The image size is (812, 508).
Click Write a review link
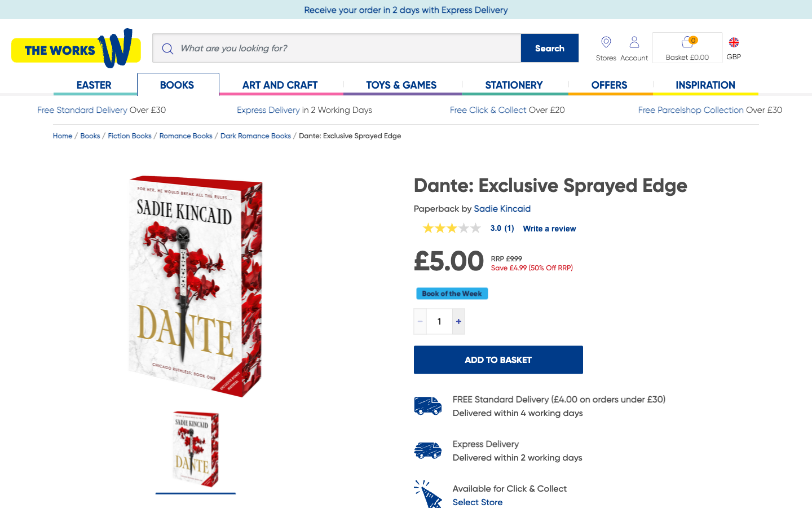click(549, 229)
